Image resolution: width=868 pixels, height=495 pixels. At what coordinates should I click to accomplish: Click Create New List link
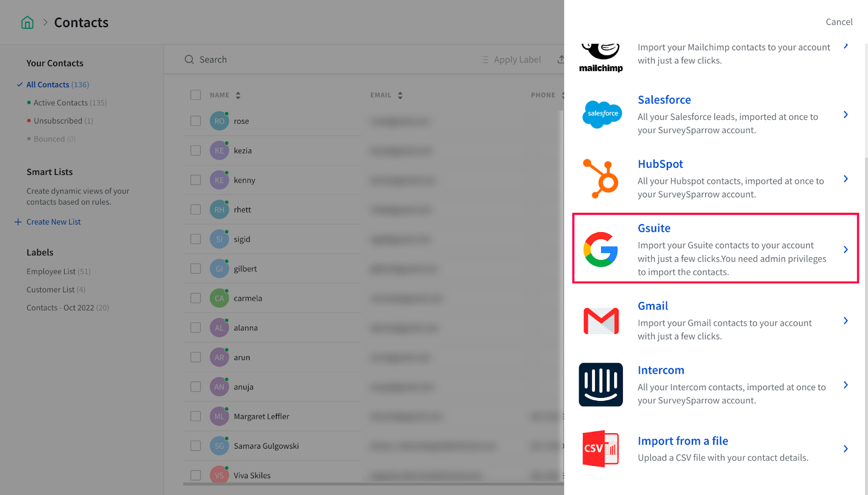[54, 222]
